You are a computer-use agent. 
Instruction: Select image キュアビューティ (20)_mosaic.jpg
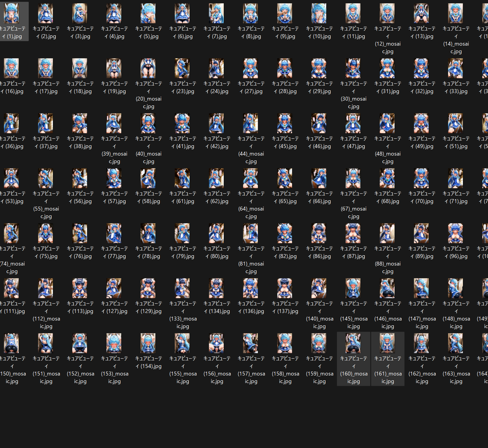coord(148,84)
